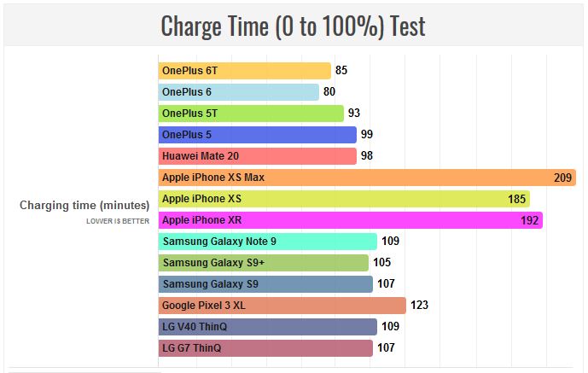588x373 pixels.
Task: Click the 123 value beside Pixel 3 XL
Action: tap(419, 306)
